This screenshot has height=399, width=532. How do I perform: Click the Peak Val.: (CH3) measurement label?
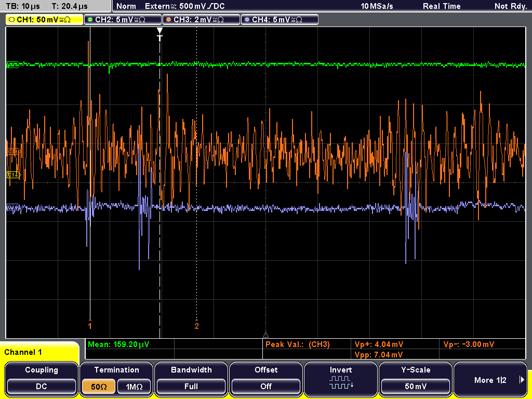(298, 344)
